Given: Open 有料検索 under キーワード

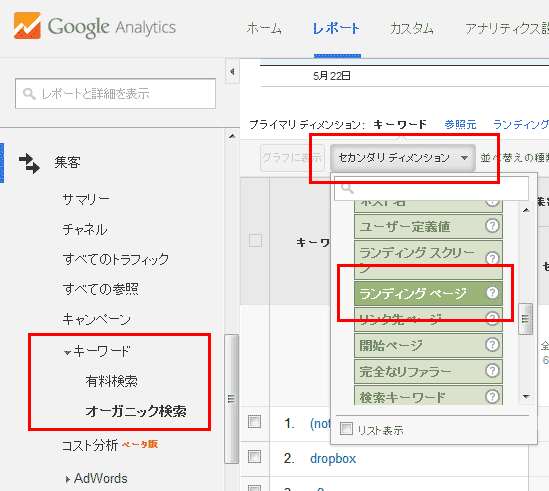Looking at the screenshot, I should (x=111, y=381).
